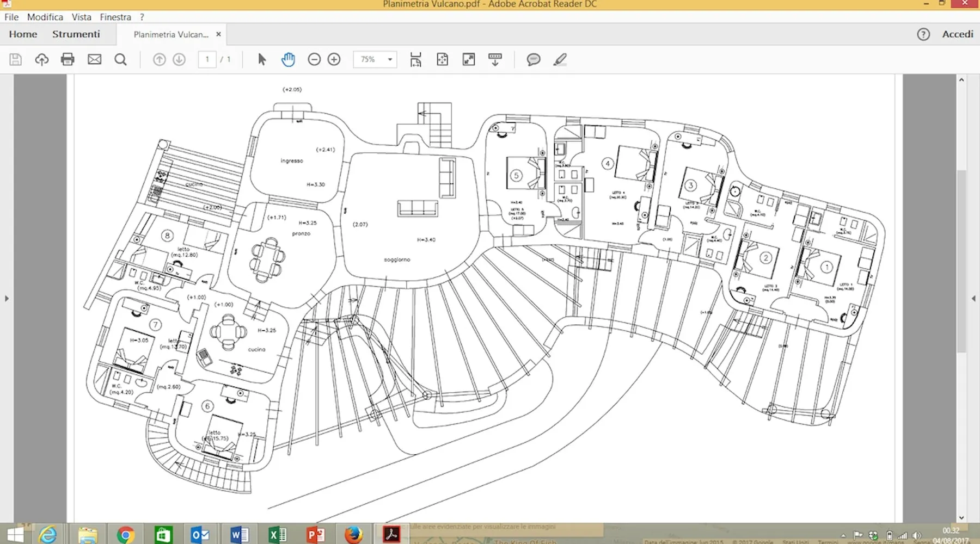Select the highlighter pen tool

pos(560,59)
